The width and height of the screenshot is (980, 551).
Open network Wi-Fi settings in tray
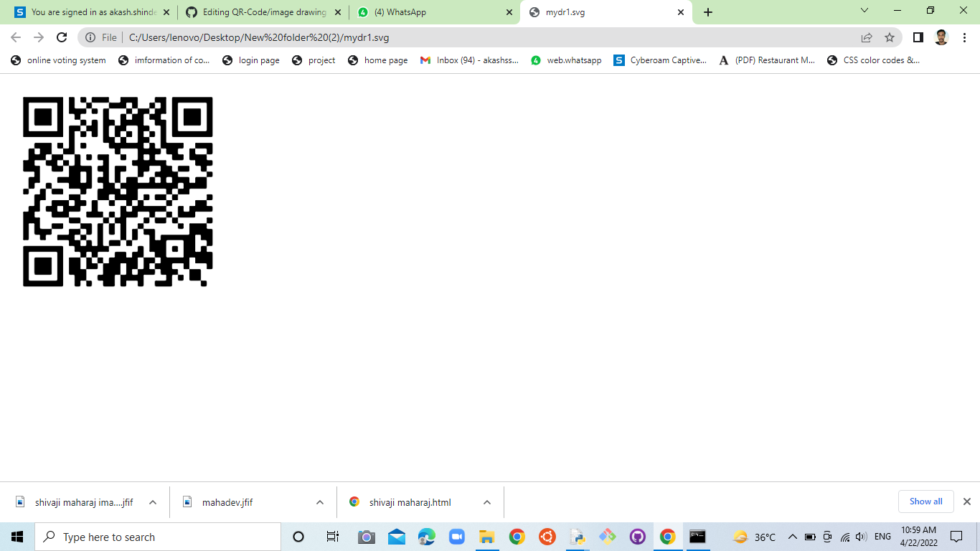tap(845, 537)
